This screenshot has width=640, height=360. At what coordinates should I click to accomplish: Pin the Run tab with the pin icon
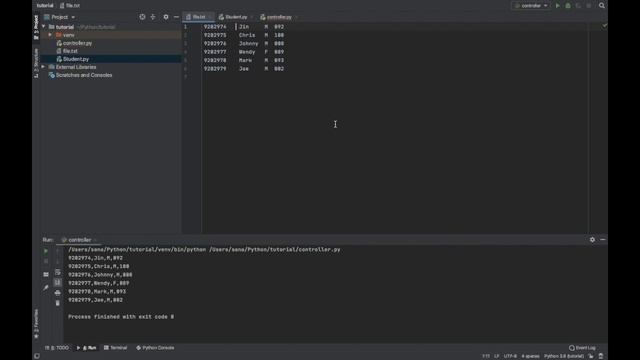[x=46, y=288]
